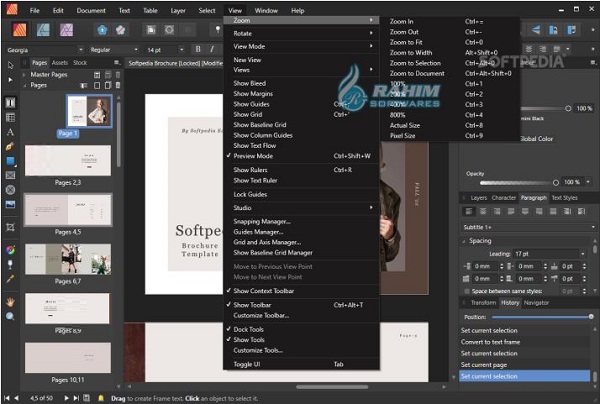Select the Pen tool

point(10,146)
